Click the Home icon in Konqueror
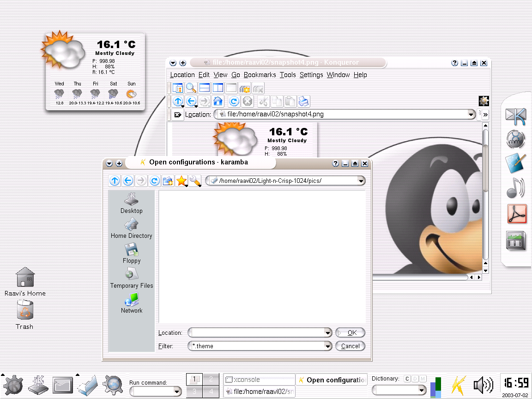Viewport: 532px width, 399px height. click(x=218, y=101)
